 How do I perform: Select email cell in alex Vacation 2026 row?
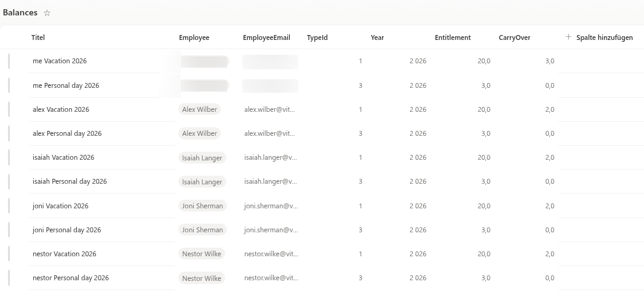point(269,109)
